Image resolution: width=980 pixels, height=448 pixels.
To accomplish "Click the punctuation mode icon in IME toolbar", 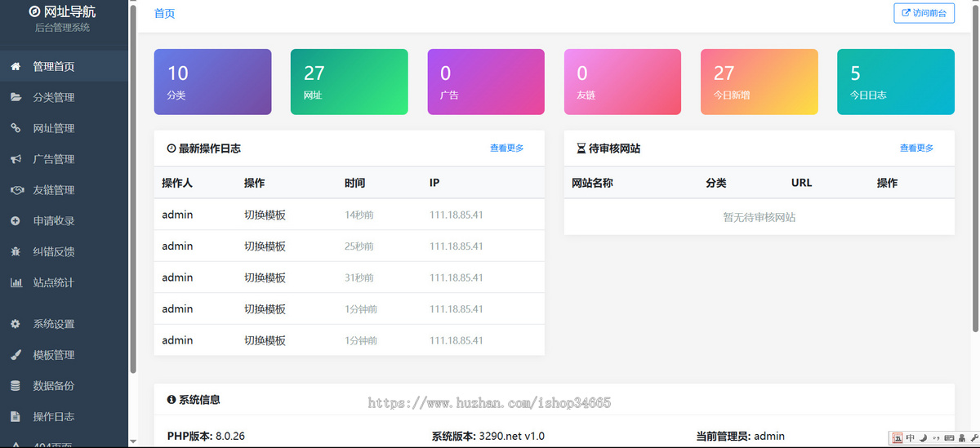I will (936, 437).
